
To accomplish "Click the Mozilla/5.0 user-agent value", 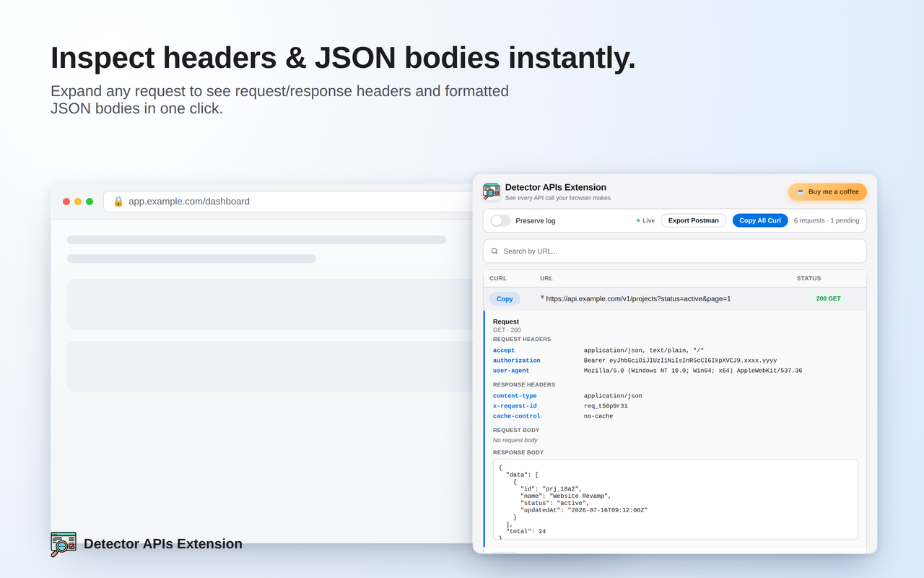I will (693, 371).
